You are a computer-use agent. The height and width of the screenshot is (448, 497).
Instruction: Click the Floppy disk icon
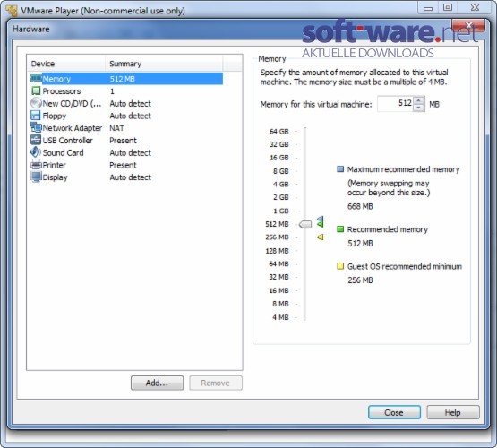(x=36, y=115)
